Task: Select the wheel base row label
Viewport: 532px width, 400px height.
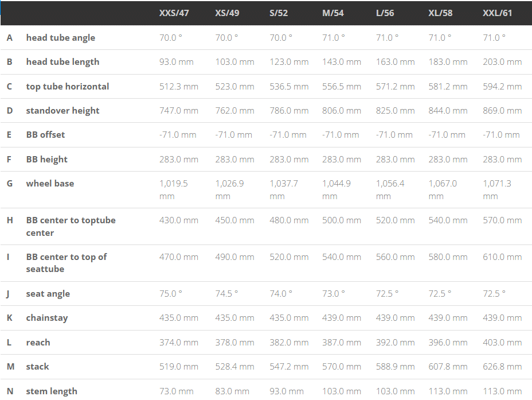Action: [50, 184]
